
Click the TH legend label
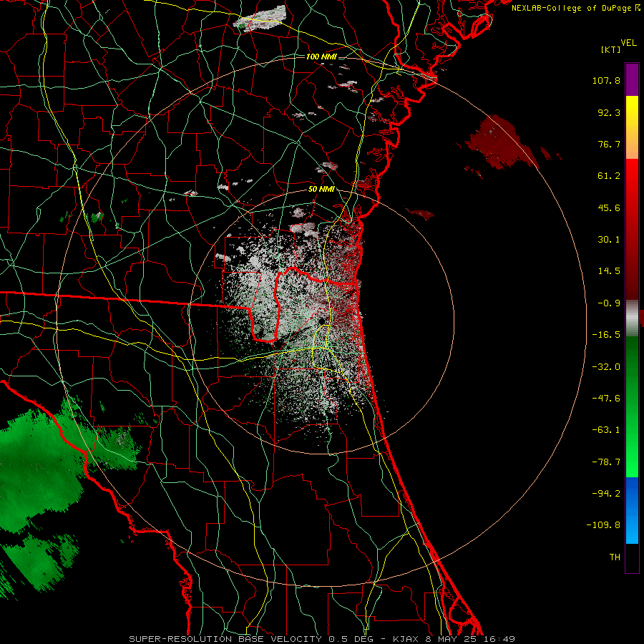pos(615,557)
